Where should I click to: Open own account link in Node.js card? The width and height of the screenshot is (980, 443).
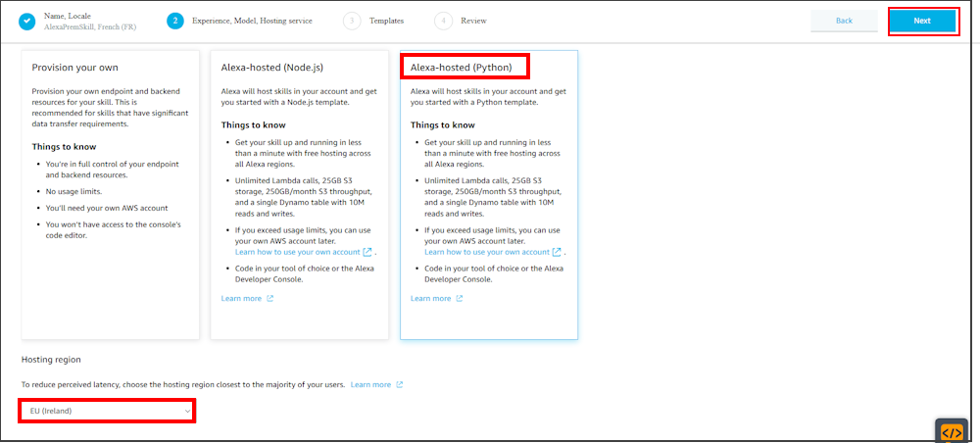299,252
